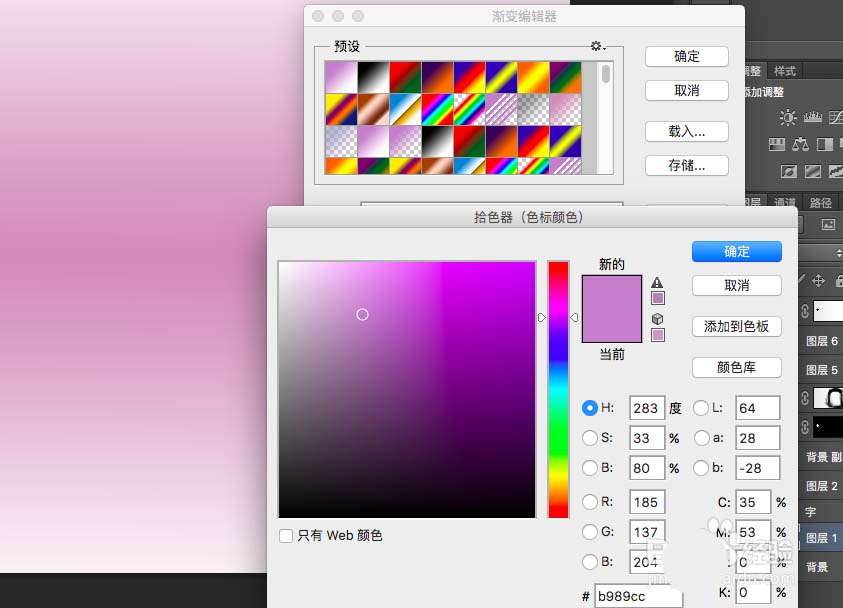Select the S saturation radio button

pos(590,438)
